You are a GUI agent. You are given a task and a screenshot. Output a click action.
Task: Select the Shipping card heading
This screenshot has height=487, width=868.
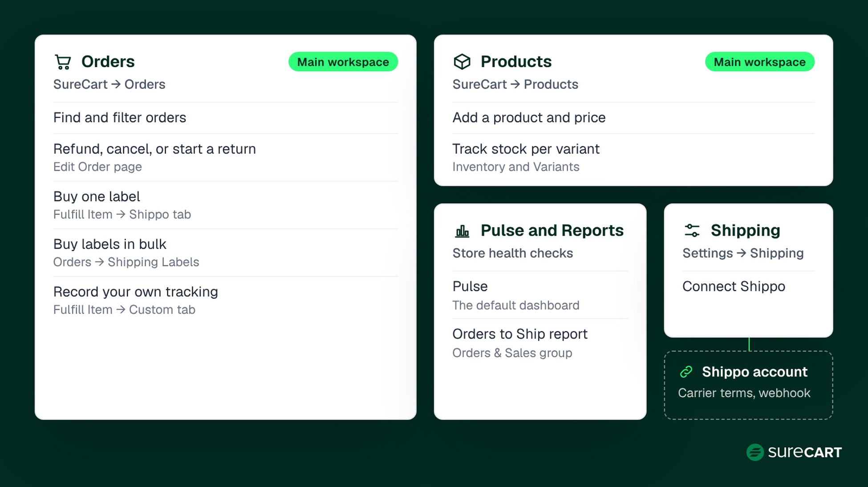coord(745,230)
